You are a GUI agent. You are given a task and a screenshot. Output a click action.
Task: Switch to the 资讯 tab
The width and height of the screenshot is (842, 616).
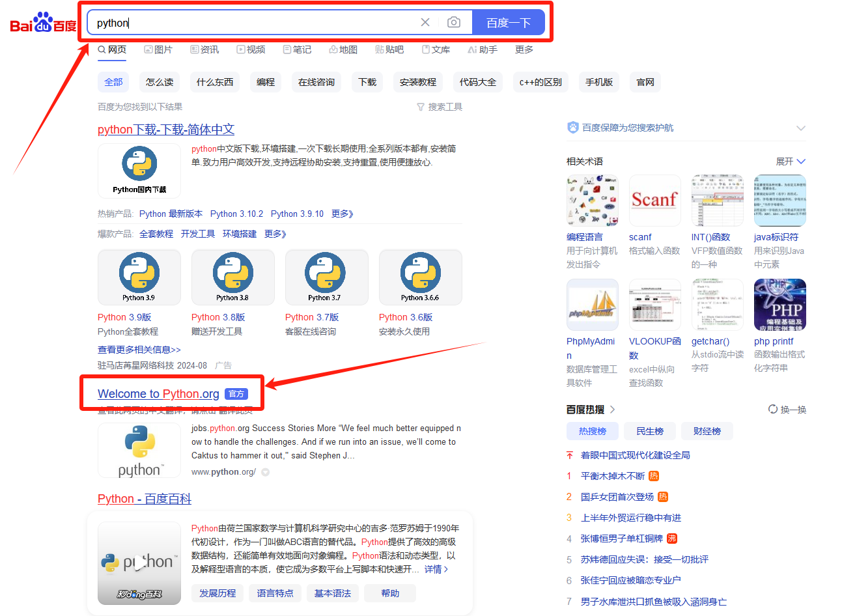204,49
